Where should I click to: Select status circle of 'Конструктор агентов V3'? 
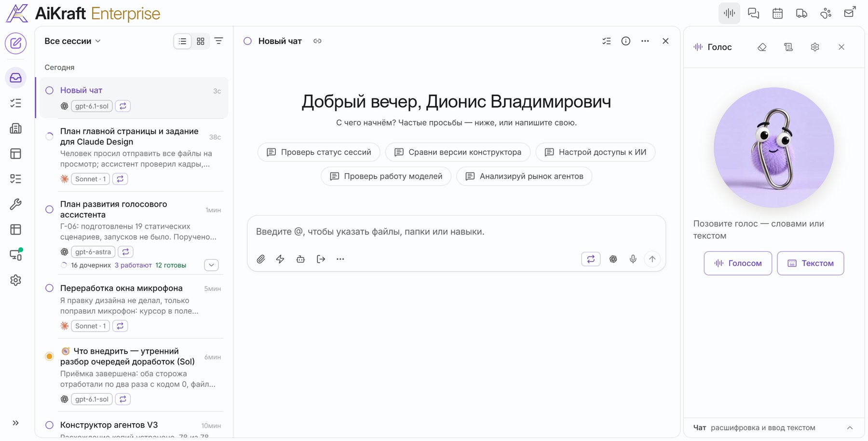coord(49,425)
